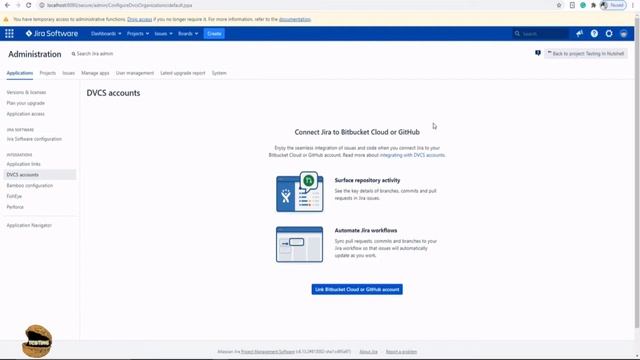
Task: Follow the integrating with DVCS accounts link
Action: point(412,155)
